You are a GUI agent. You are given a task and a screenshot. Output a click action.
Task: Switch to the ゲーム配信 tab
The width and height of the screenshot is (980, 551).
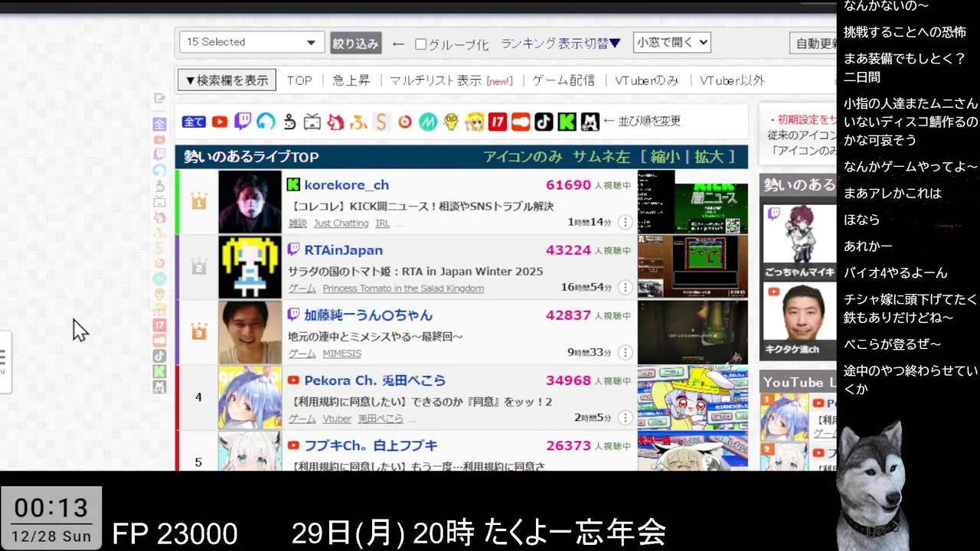563,80
